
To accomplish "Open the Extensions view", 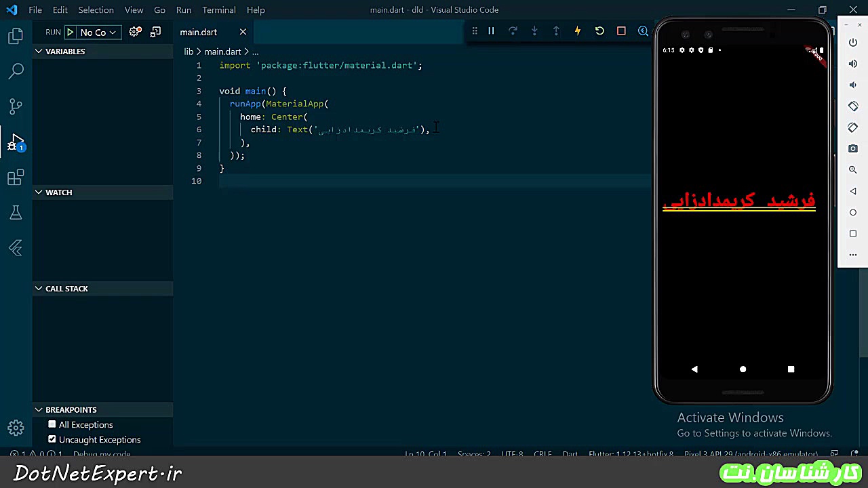I will [16, 178].
